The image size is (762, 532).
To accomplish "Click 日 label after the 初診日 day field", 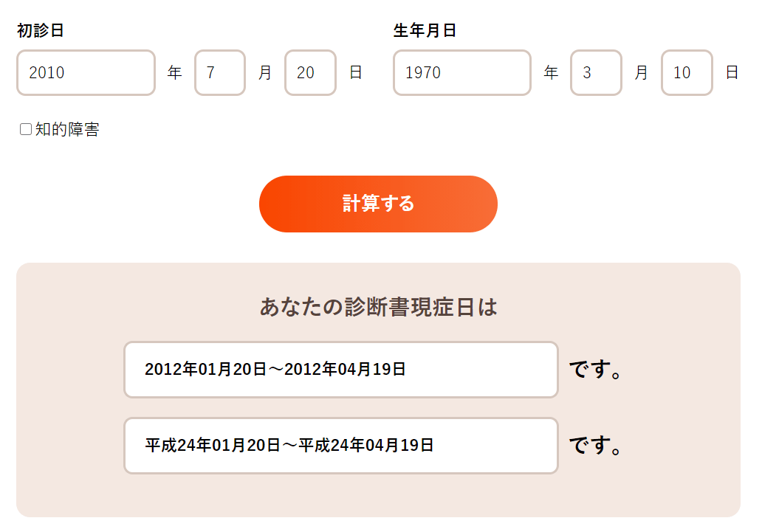I will (356, 73).
